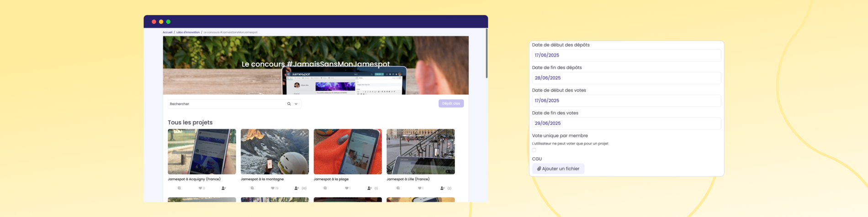Click the Le concours #JamaisSansMonJamespot banner
The height and width of the screenshot is (217, 868).
(x=316, y=65)
